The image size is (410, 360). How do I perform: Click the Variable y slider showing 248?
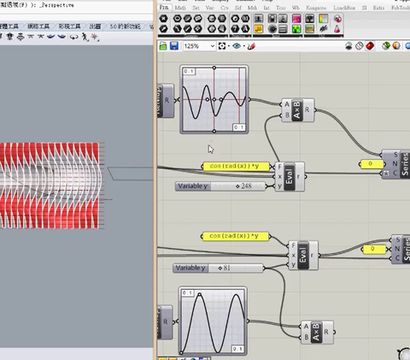[221, 186]
